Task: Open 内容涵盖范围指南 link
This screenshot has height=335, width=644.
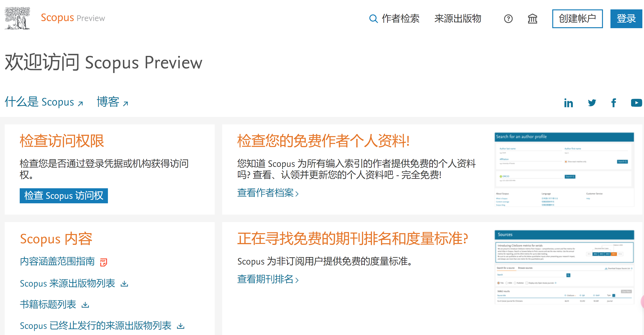Action: coord(57,262)
